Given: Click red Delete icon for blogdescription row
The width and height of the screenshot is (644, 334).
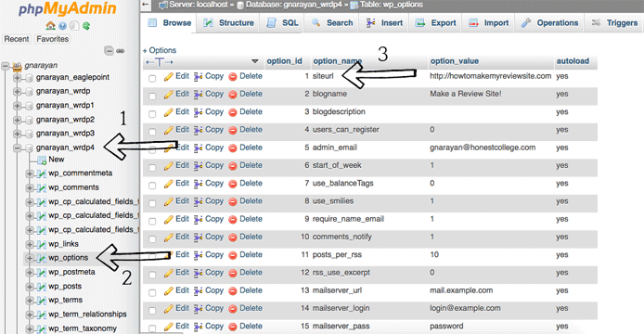Looking at the screenshot, I should pyautogui.click(x=233, y=112).
